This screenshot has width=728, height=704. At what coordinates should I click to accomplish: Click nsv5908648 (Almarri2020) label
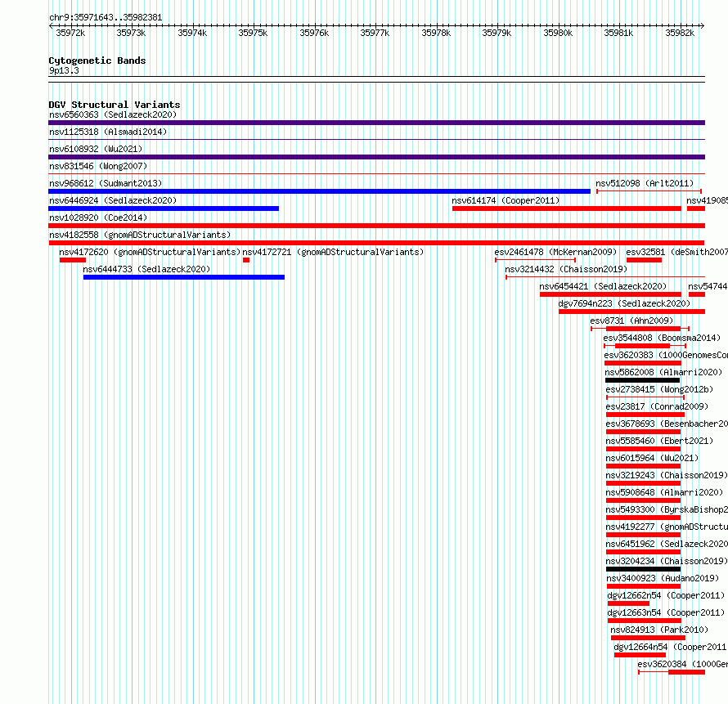664,492
